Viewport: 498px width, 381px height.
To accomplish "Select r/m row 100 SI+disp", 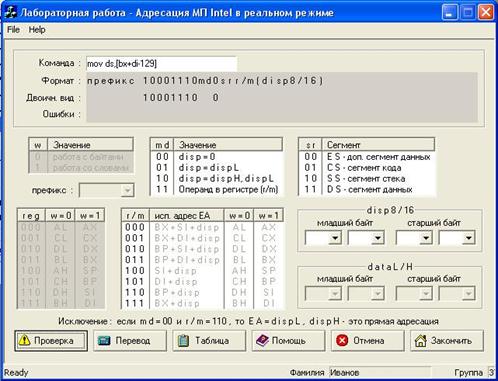I will [x=202, y=271].
